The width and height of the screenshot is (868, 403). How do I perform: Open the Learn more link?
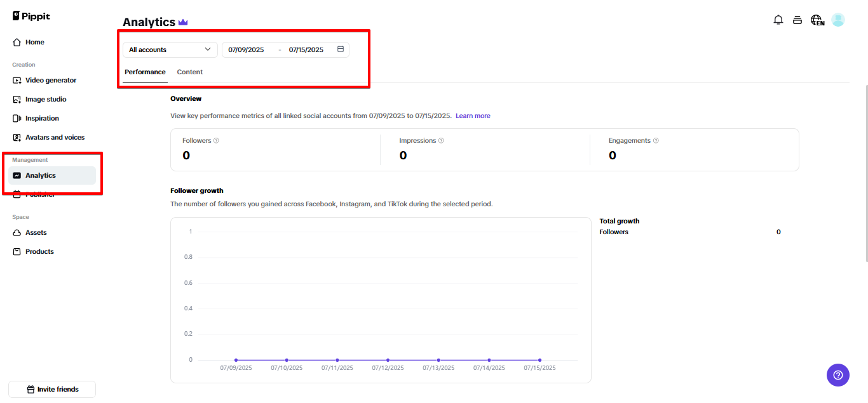473,116
